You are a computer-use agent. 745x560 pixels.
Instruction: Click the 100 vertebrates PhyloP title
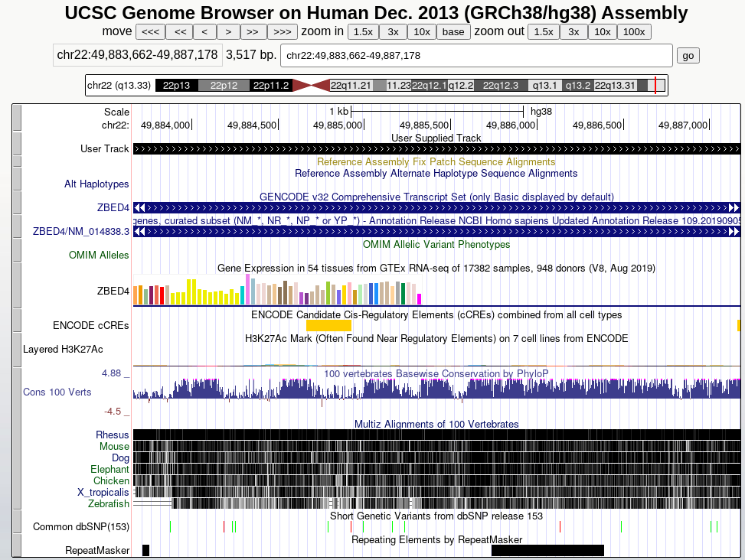tap(436, 373)
